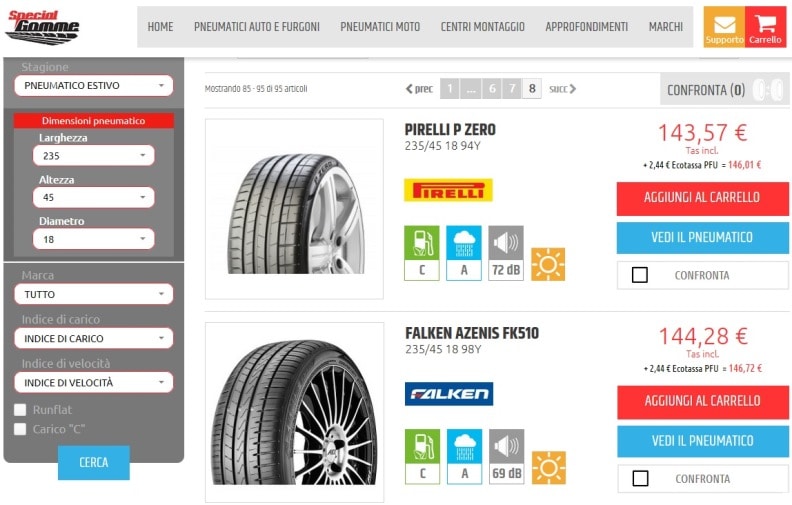Screen dimensions: 792x505
Task: Open the Larghezza 235 dropdown
Action: point(94,155)
